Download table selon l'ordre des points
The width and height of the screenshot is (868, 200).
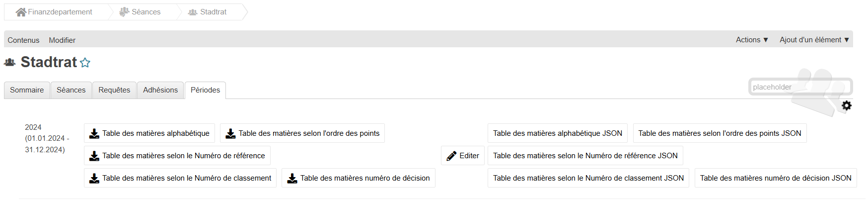tap(302, 133)
